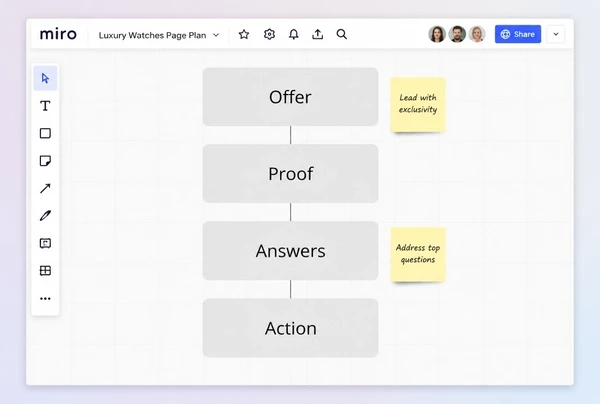
Task: Click bearded man collaborator avatar
Action: point(457,34)
